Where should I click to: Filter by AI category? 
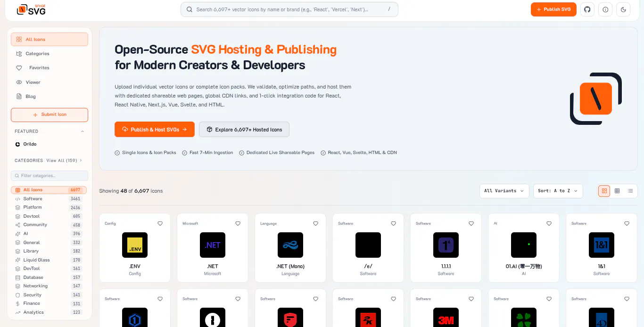[x=50, y=234]
